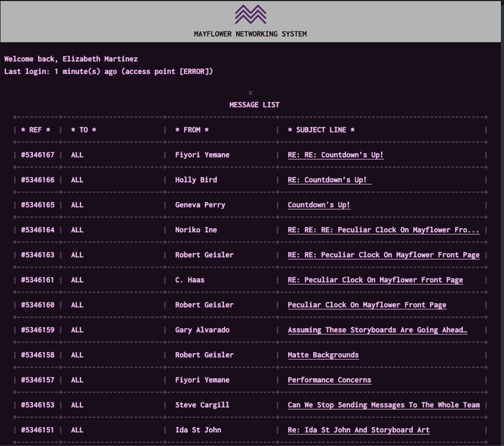Image resolution: width=504 pixels, height=446 pixels.
Task: Open "RE: RE: Countdown's Up!" message
Action: coord(336,155)
